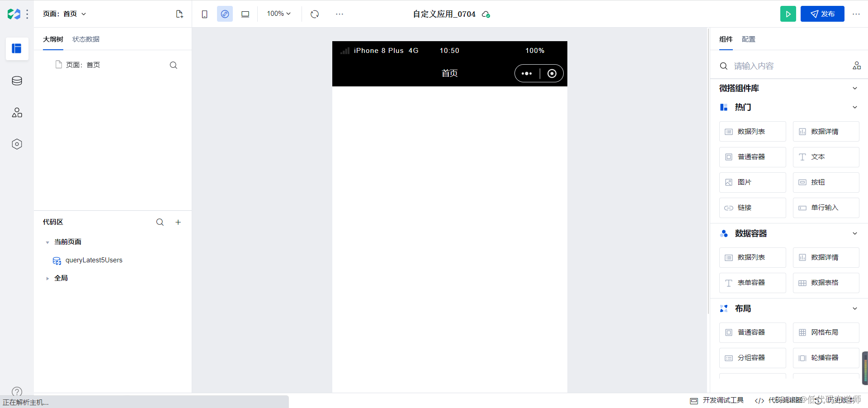Click the cloud save status icon
The height and width of the screenshot is (408, 868).
486,14
